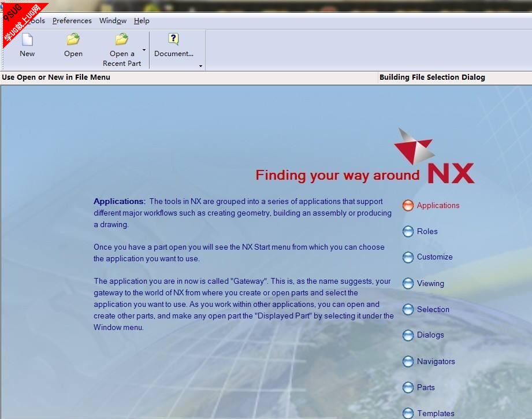The height and width of the screenshot is (419, 532).
Task: Click the paragraph starting 'The application you are in now'
Action: click(x=244, y=304)
